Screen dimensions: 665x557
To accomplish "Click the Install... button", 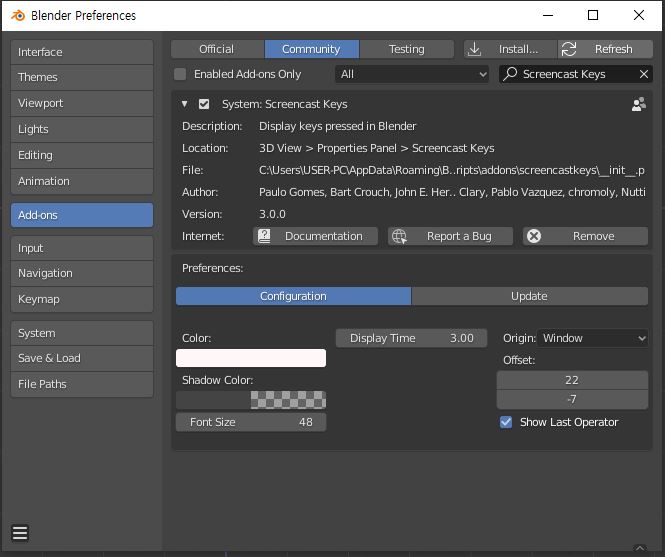I will click(x=510, y=49).
